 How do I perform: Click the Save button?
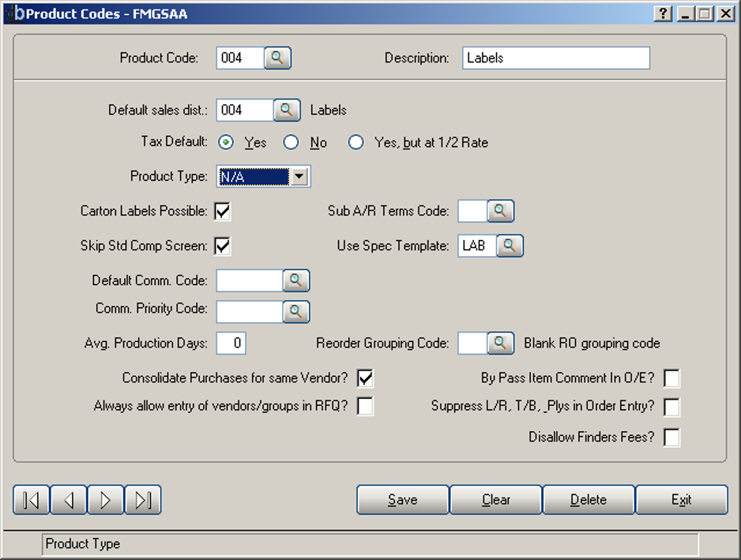click(x=403, y=500)
